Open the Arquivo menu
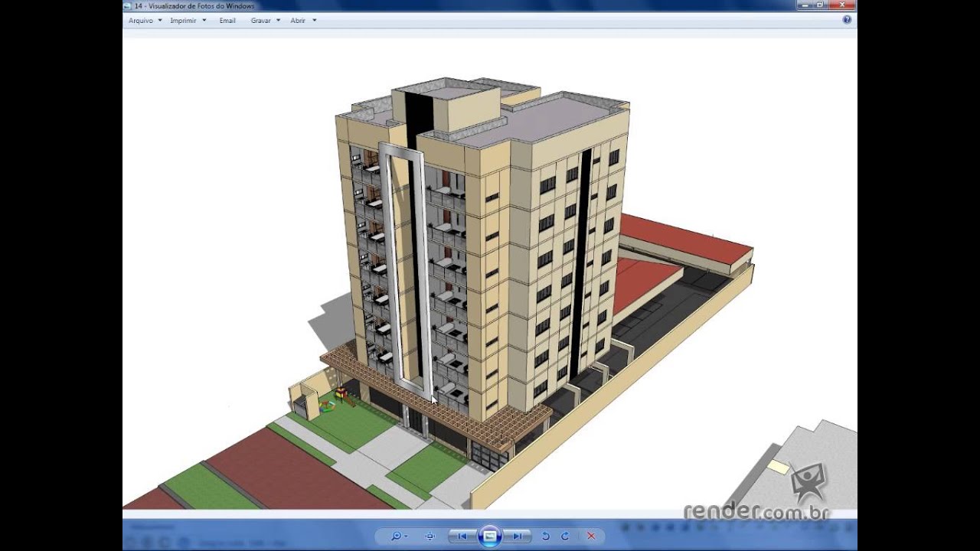 [x=145, y=21]
